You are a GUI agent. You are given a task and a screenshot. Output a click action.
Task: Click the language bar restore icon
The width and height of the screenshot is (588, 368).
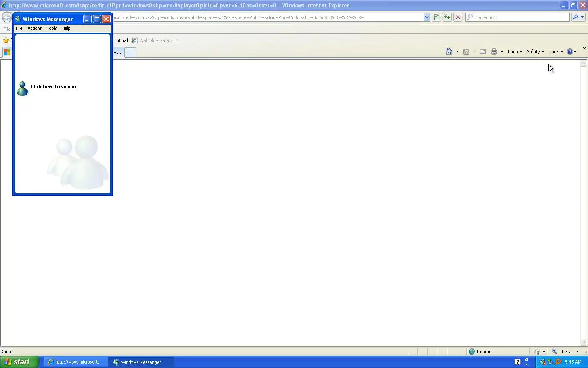pyautogui.click(x=527, y=359)
